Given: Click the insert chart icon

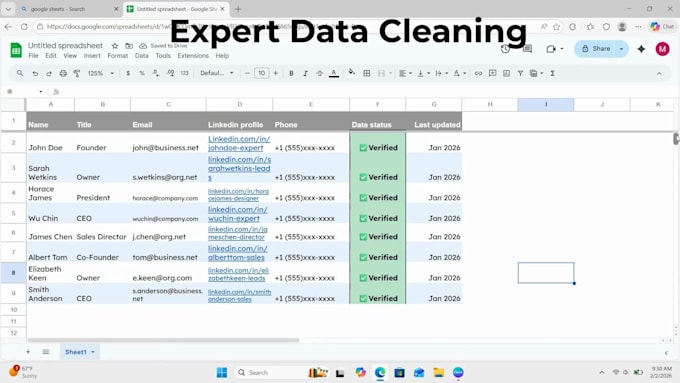Looking at the screenshot, I should [507, 73].
